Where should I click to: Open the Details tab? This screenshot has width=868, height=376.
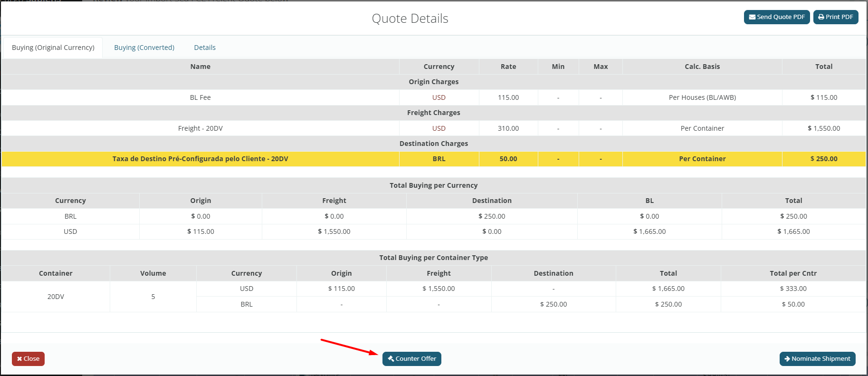[x=205, y=48]
